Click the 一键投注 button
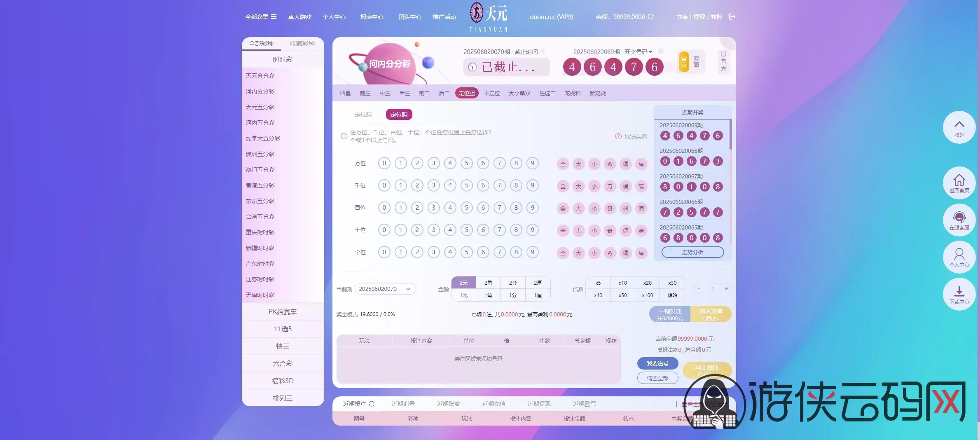 coord(670,314)
